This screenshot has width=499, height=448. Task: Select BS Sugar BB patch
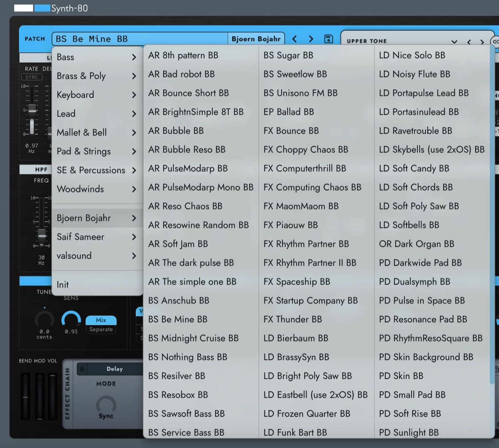(x=316, y=55)
